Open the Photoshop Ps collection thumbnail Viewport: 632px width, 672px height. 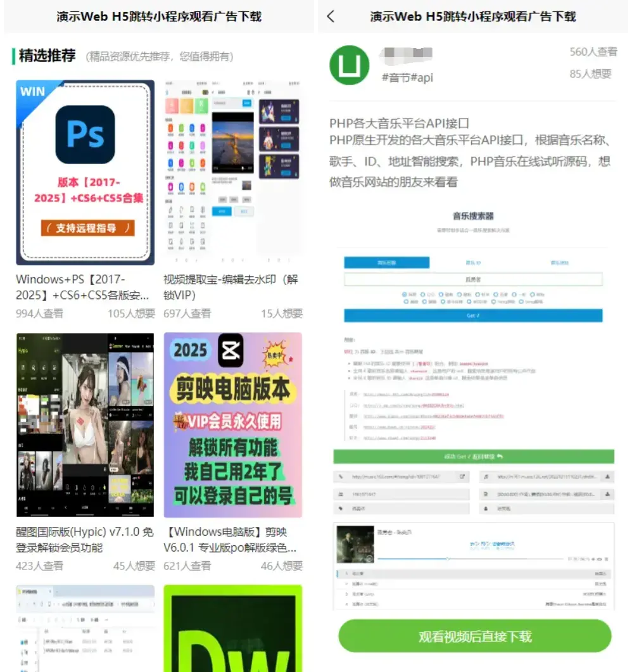click(x=85, y=172)
